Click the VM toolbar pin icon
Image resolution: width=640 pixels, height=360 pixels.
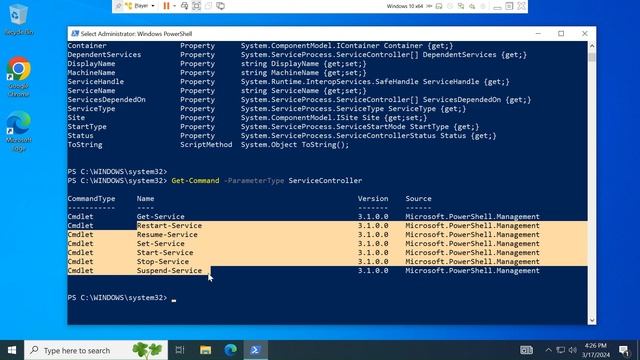(x=118, y=6)
